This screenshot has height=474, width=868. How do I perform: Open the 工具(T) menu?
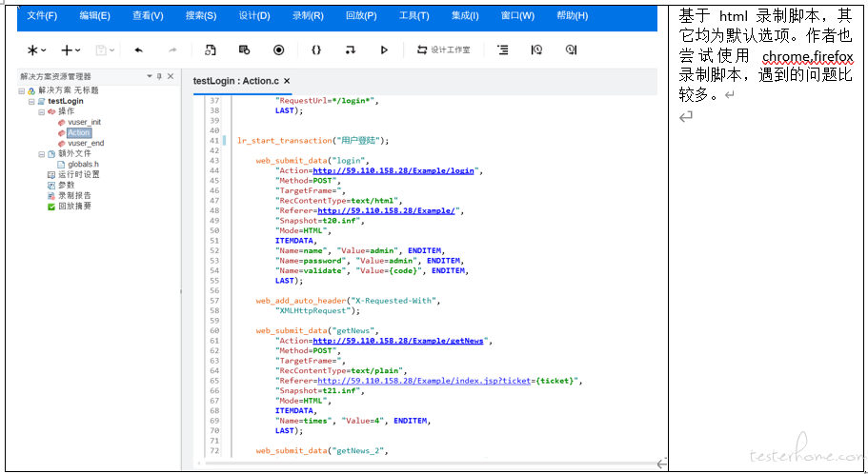click(414, 16)
